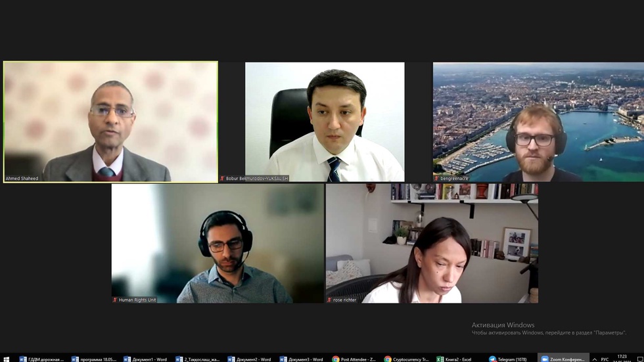Screen dimensions: 644x362
Task: Open Документ3 Word window
Action: click(x=302, y=359)
